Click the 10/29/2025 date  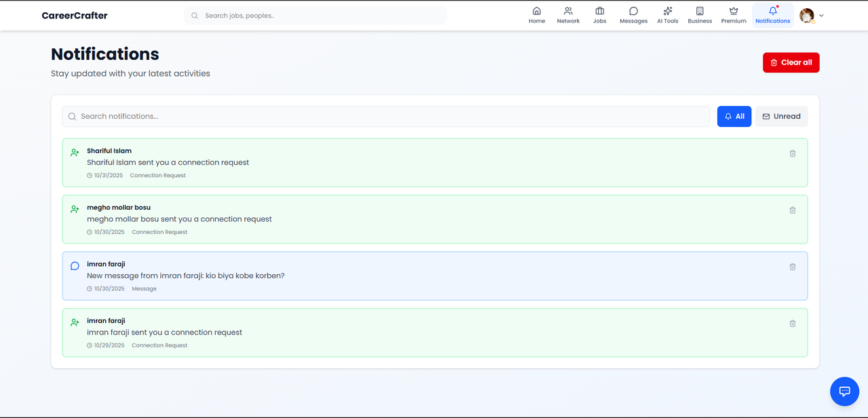(109, 345)
